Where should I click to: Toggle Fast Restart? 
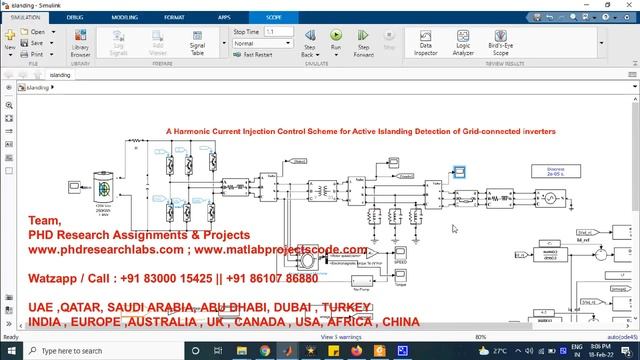point(253,55)
